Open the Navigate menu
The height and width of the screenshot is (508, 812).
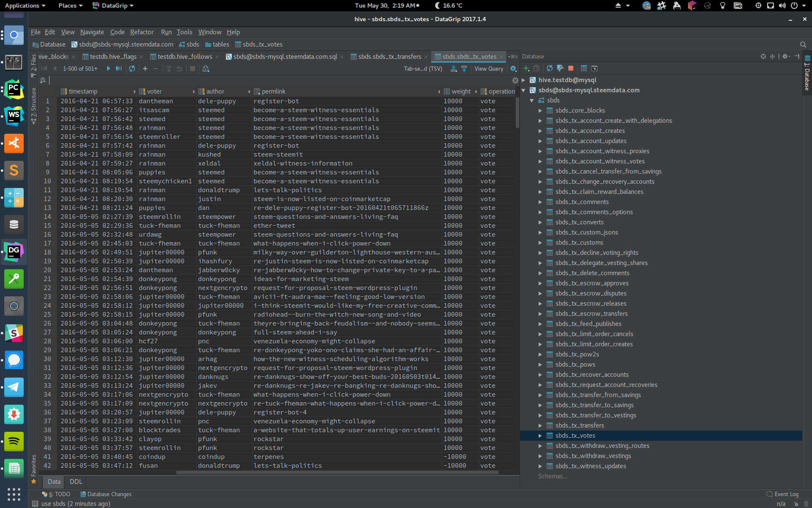[x=92, y=32]
